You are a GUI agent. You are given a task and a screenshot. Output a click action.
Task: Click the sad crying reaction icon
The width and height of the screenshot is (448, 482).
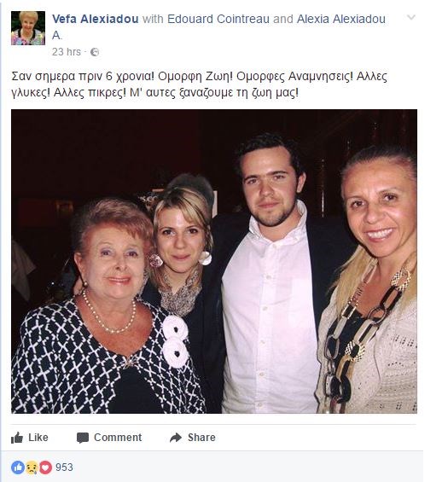tap(32, 467)
